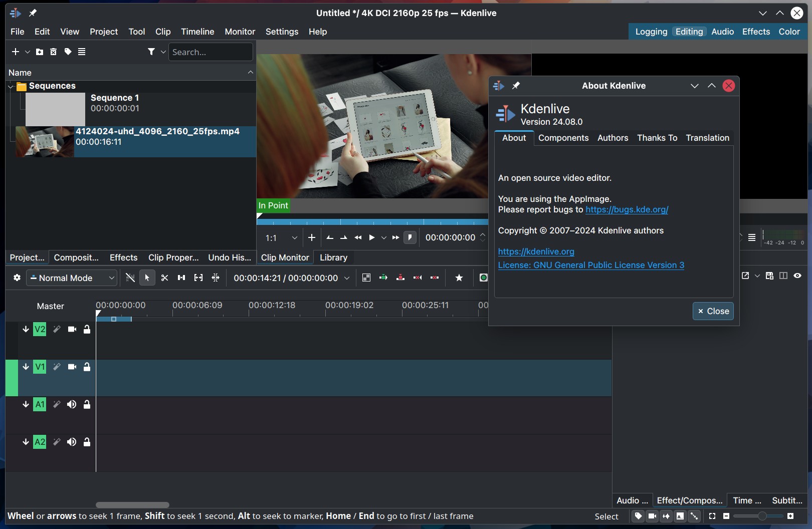Image resolution: width=812 pixels, height=529 pixels.
Task: Click the delete clip trash icon
Action: (x=54, y=52)
